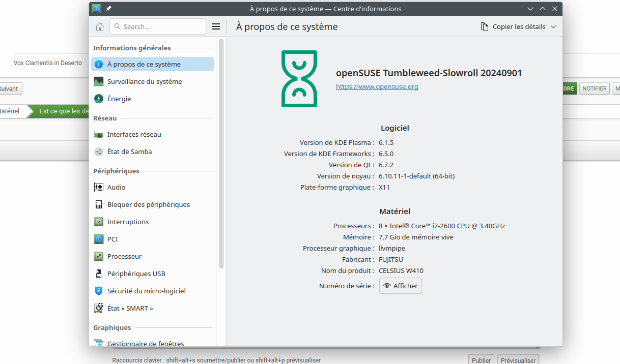The height and width of the screenshot is (364, 620).
Task: Click the KDE Plasma version 6.1.5 value
Action: coord(386,142)
